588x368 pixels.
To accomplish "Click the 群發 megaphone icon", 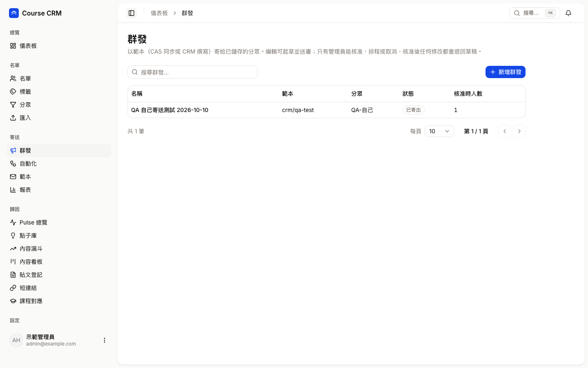I will pos(13,150).
